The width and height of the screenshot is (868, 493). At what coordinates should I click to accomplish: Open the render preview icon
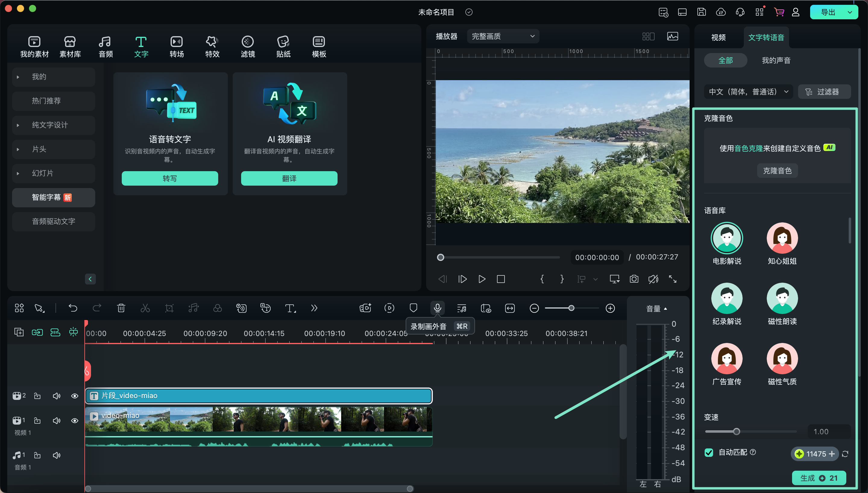[x=389, y=308]
